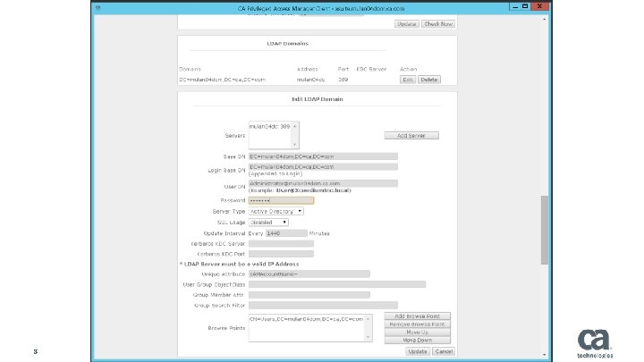The width and height of the screenshot is (644, 362).
Task: Open the Server Type dropdown
Action: [275, 211]
